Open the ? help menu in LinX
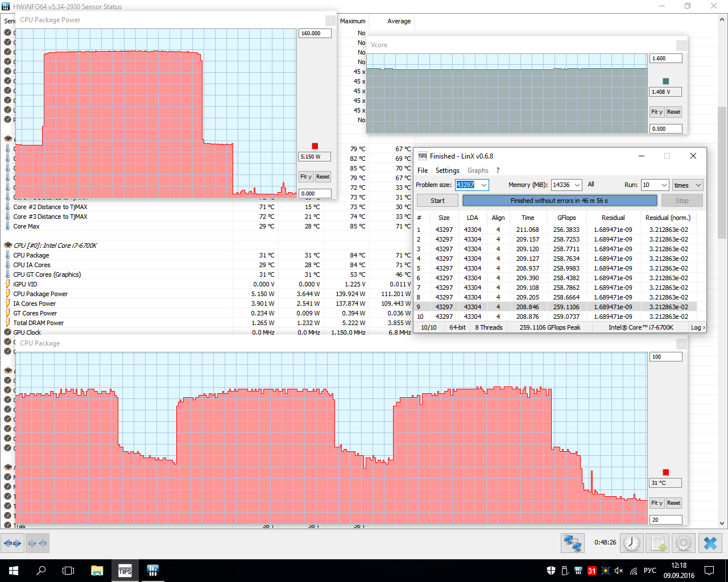 (x=498, y=171)
